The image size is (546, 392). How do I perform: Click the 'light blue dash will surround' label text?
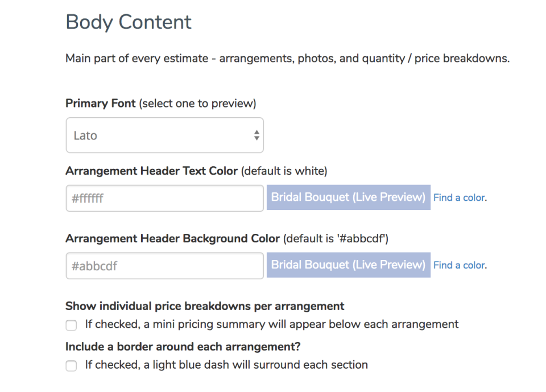(x=226, y=365)
